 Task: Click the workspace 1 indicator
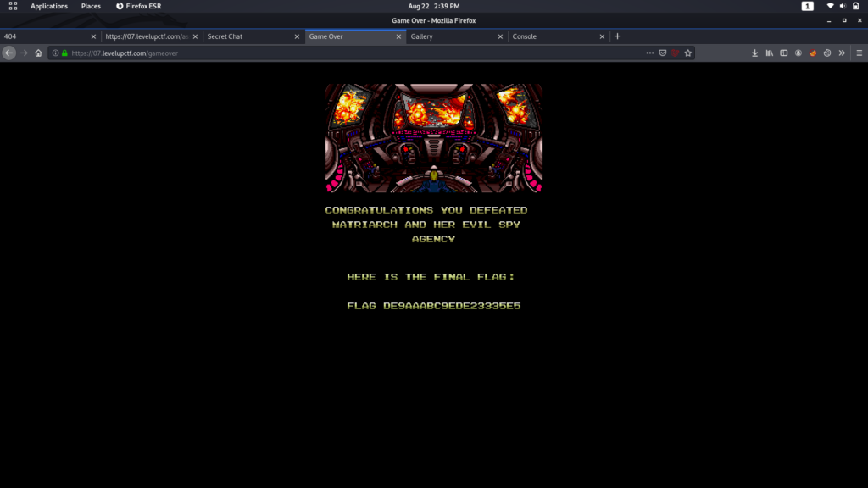pos(808,6)
